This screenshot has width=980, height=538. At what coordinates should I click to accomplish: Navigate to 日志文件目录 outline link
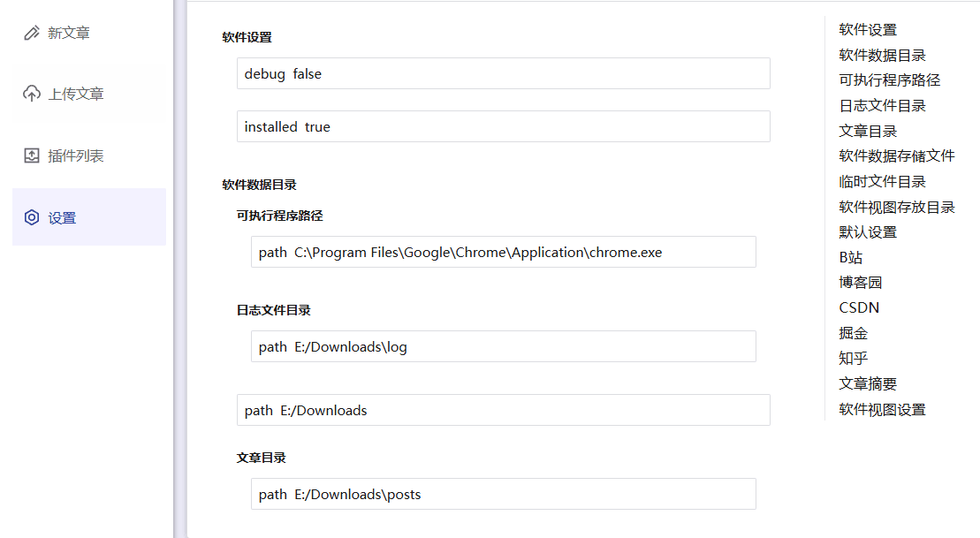[x=882, y=106]
